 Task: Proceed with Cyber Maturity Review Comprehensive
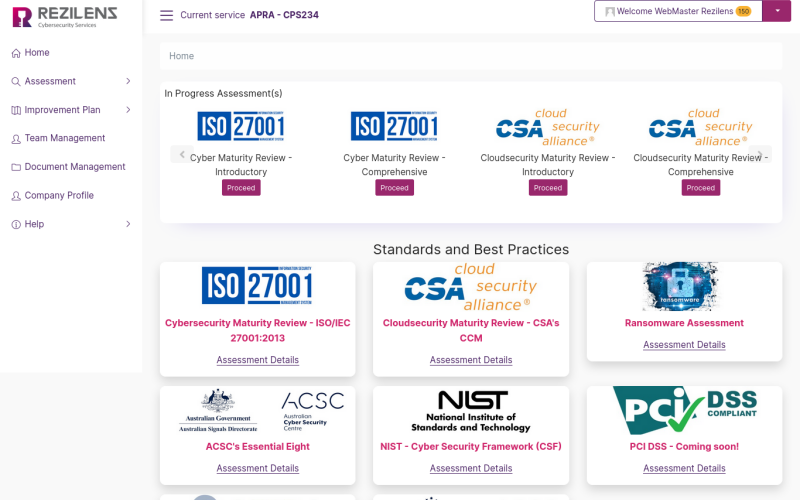(394, 188)
